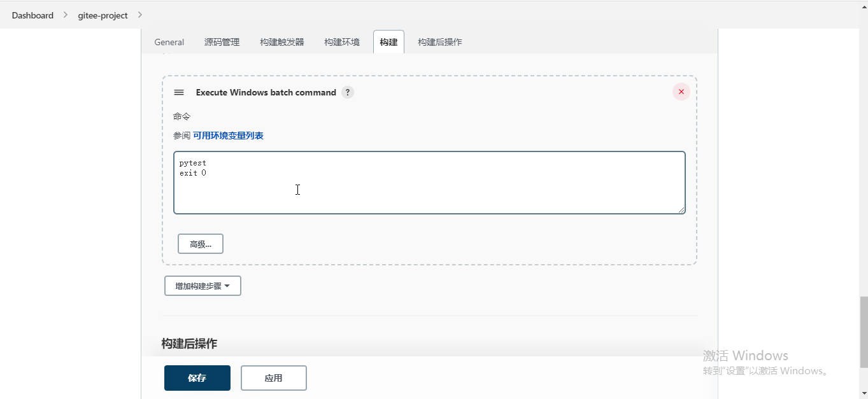Click the 构建后操作 section heading
The image size is (868, 399).
(x=189, y=344)
